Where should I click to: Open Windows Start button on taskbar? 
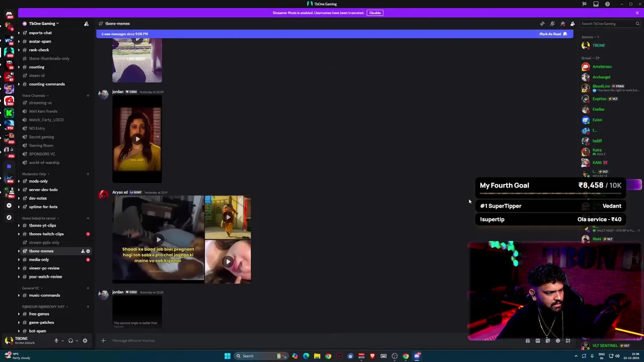(x=227, y=356)
